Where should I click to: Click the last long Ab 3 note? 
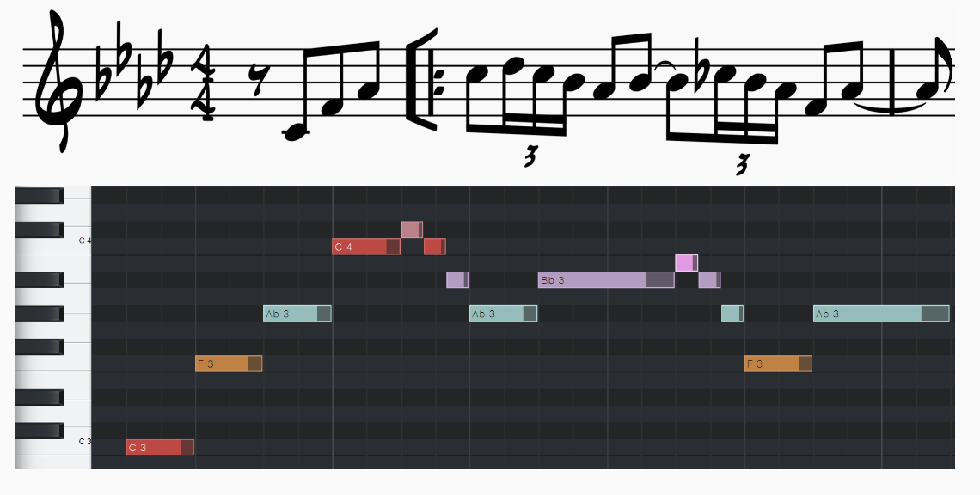point(881,313)
